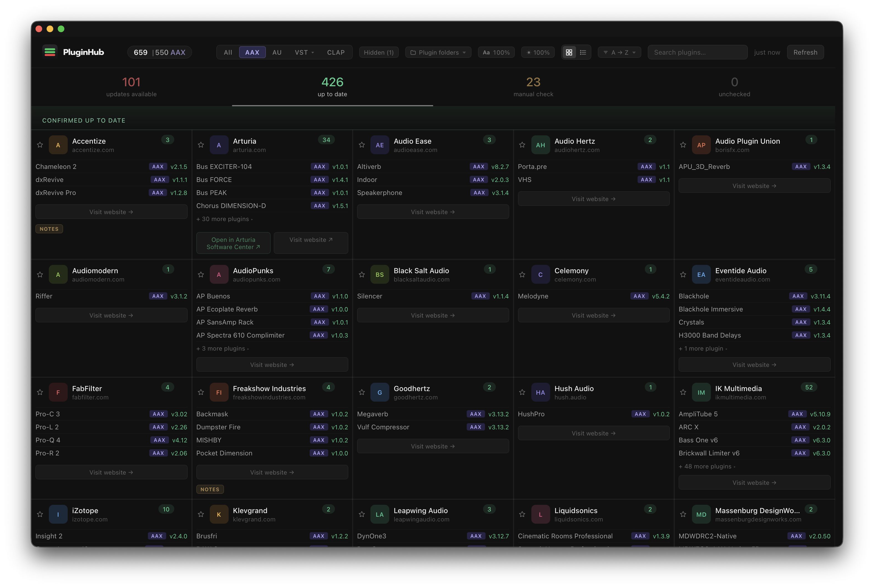Focus the Search plugins field
The width and height of the screenshot is (874, 588).
click(x=697, y=52)
